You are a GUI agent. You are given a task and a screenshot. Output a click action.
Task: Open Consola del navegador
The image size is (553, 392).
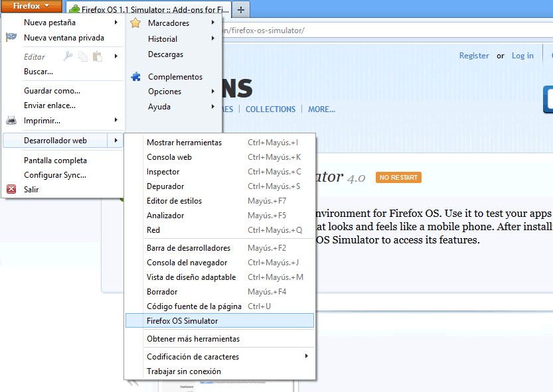tap(219, 263)
